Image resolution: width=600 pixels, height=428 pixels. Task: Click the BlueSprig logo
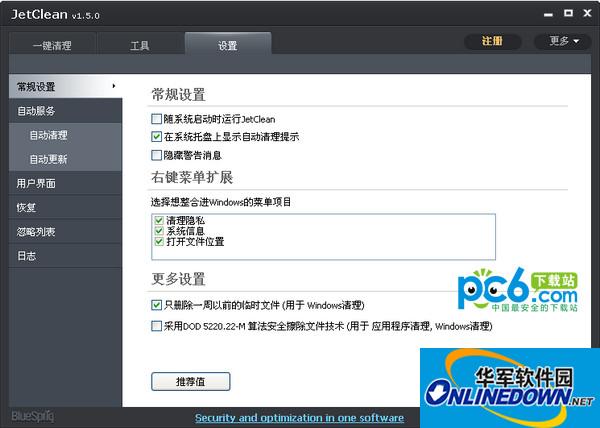click(33, 416)
